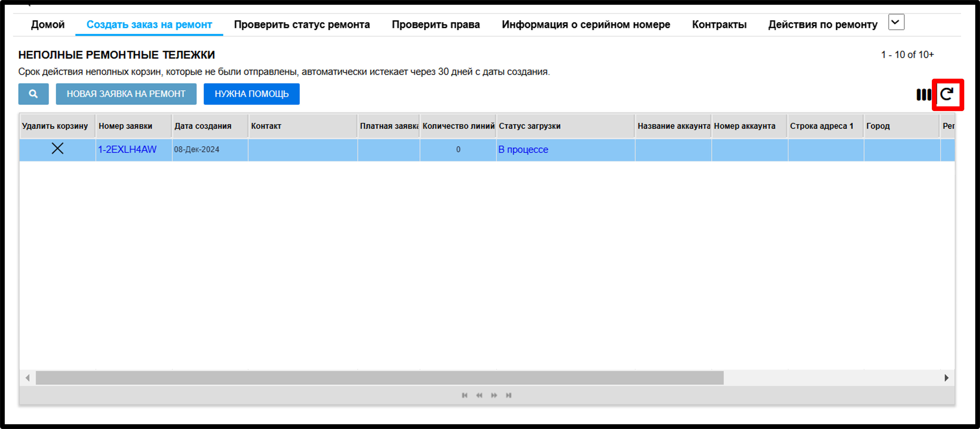Sort by Город column header
The image size is (980, 429).
click(x=902, y=126)
